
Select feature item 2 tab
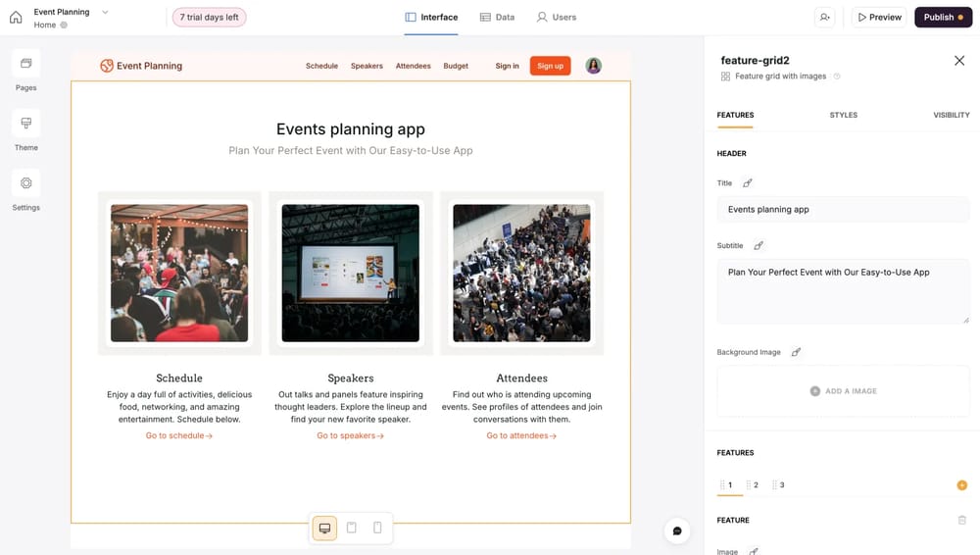(753, 485)
